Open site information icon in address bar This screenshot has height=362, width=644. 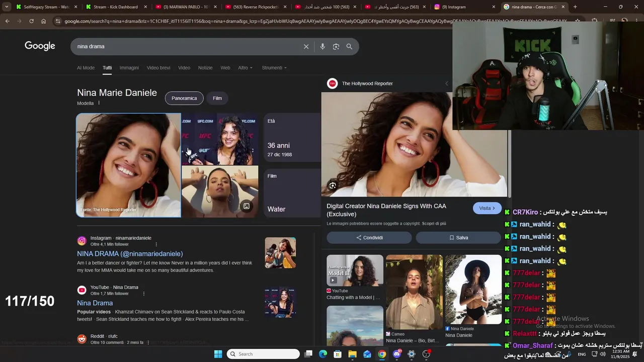coord(58,21)
